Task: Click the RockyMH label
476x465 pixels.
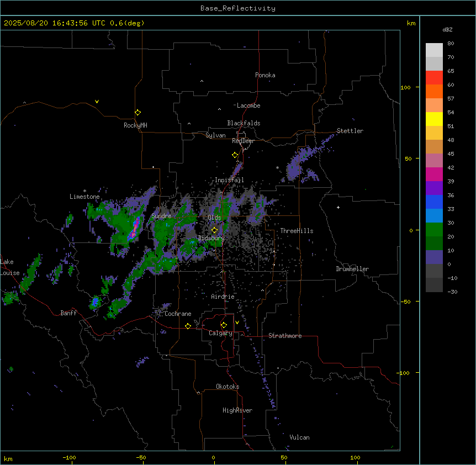Action: pyautogui.click(x=135, y=125)
